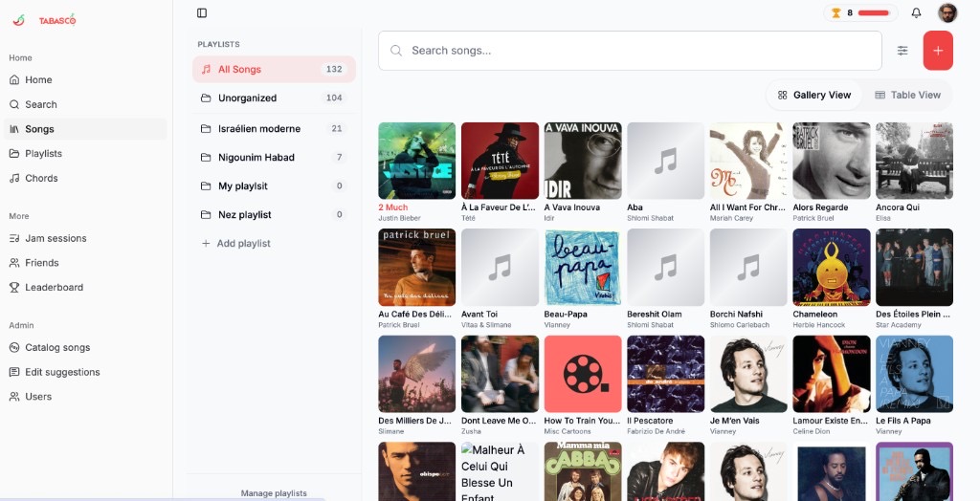Open Edit suggestions page
Viewport: 980px width, 501px height.
tap(85, 372)
